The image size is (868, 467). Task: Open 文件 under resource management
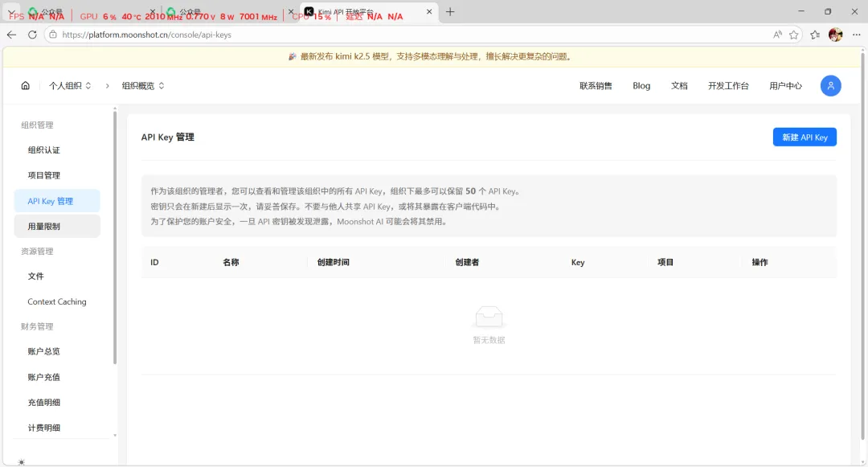[x=57, y=277]
